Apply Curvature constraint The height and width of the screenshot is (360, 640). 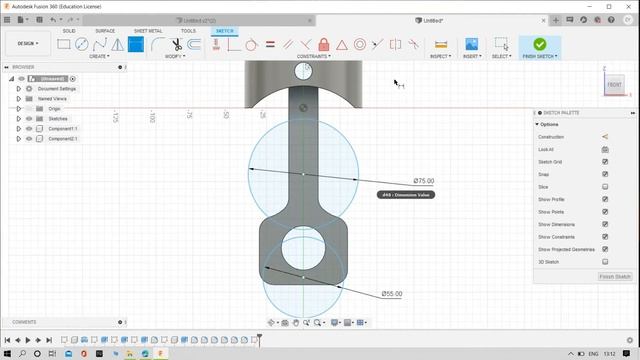[413, 44]
